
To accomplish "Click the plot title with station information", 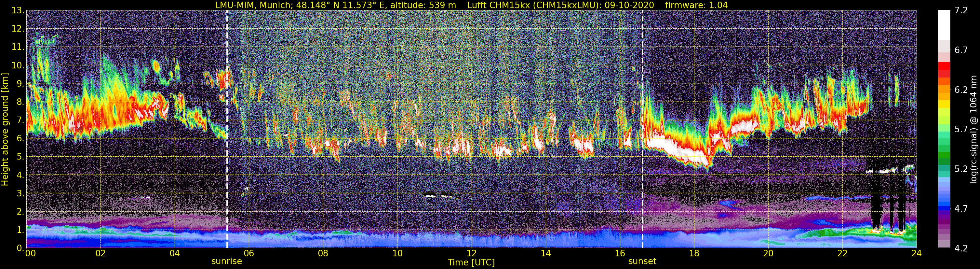I will coord(471,5).
